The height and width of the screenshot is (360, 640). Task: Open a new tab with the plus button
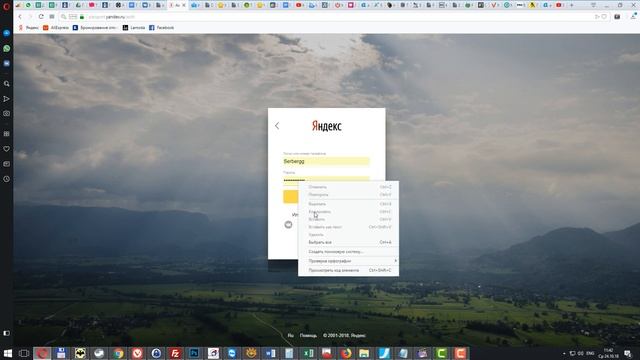click(x=571, y=5)
